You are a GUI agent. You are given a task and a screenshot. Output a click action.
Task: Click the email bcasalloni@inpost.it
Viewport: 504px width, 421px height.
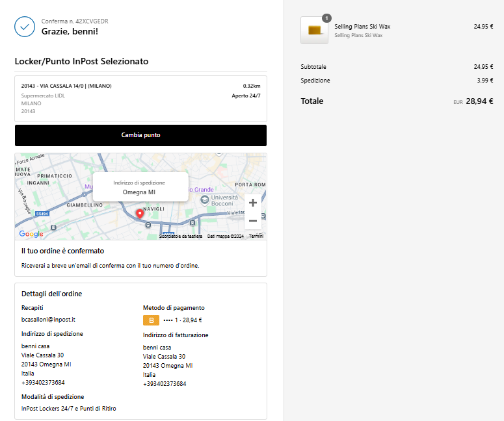pos(48,320)
